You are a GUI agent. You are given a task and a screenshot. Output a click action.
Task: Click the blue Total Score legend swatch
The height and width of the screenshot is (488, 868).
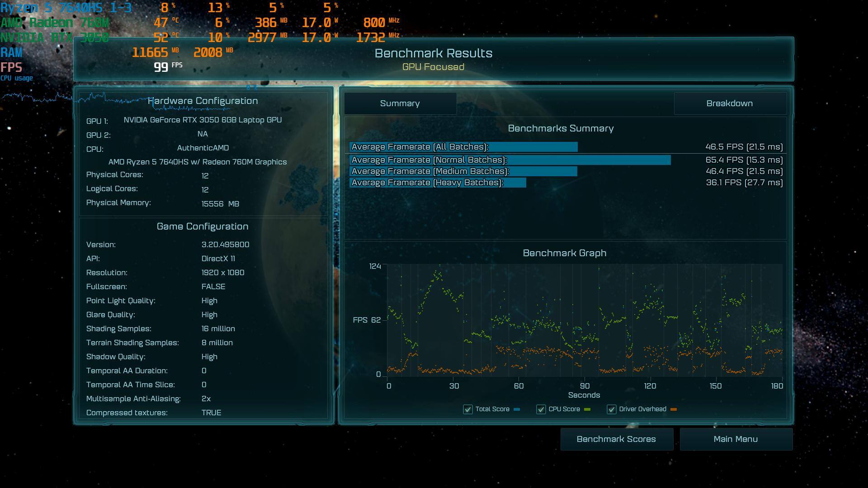[x=517, y=409]
